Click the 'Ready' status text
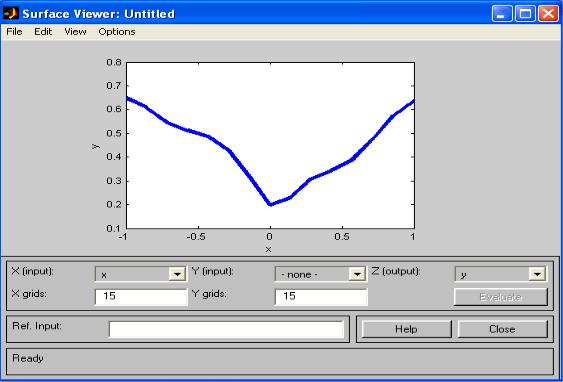563x382 pixels. click(x=28, y=358)
